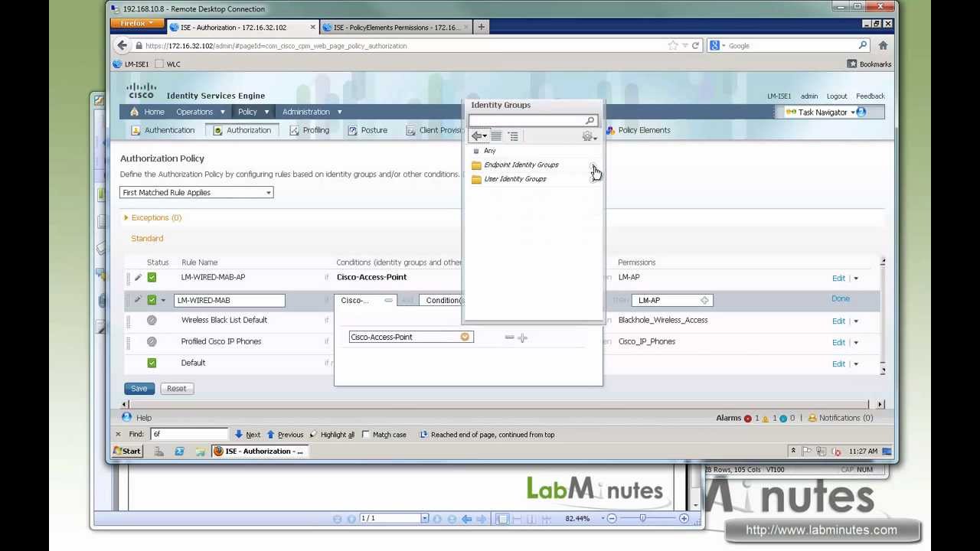
Task: Open gear settings in Identity Groups popup
Action: (588, 136)
